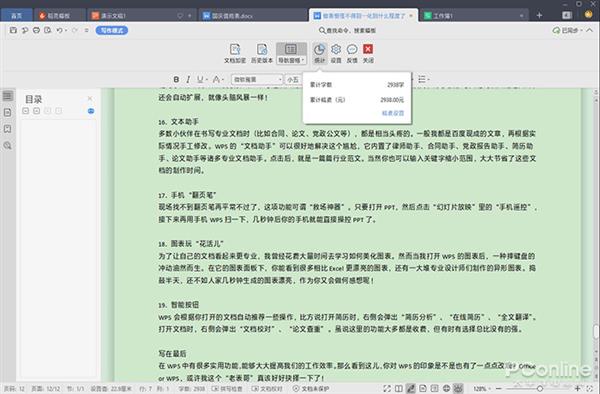Click the user avatar icon at top right
Viewport: 600px width, 394px height.
click(x=589, y=15)
